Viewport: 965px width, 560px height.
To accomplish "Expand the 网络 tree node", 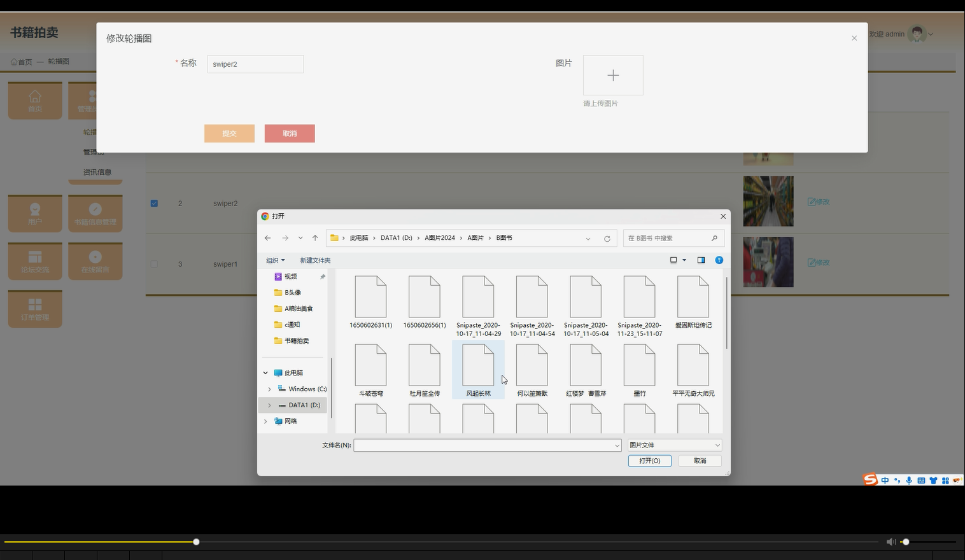I will [x=265, y=421].
